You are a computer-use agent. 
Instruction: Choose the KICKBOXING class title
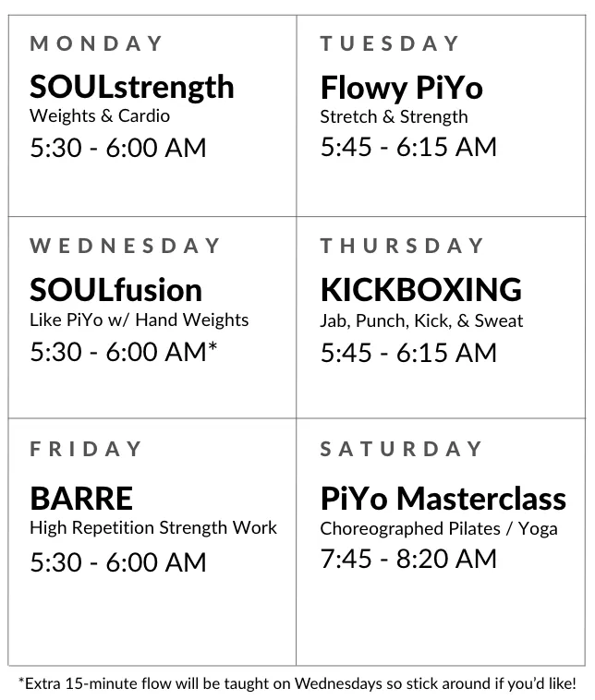point(420,290)
